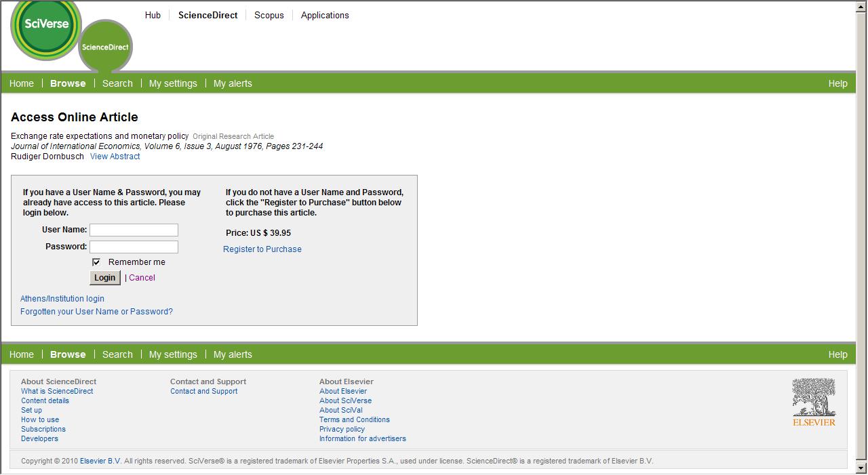Open Information for advertisers footer link
The width and height of the screenshot is (868, 475).
point(363,438)
